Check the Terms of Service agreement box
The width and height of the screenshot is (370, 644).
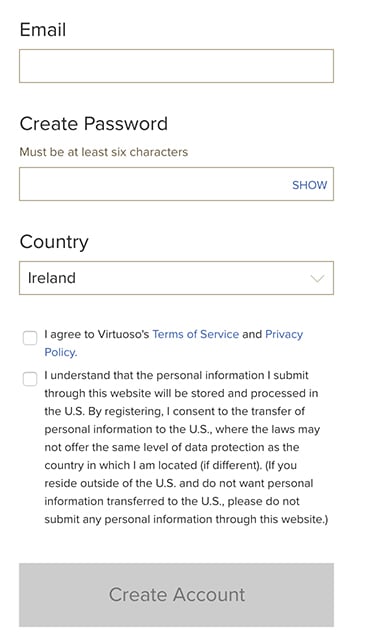[30, 338]
